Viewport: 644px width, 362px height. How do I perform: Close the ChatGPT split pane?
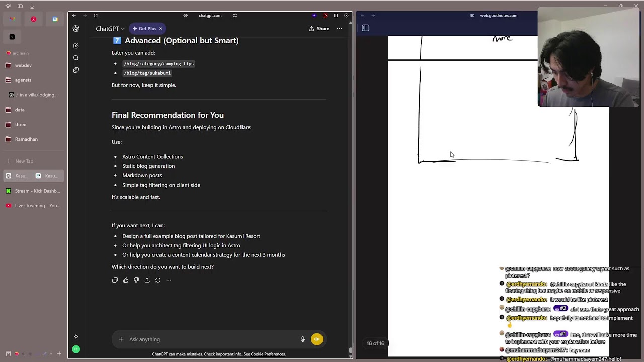click(x=346, y=16)
